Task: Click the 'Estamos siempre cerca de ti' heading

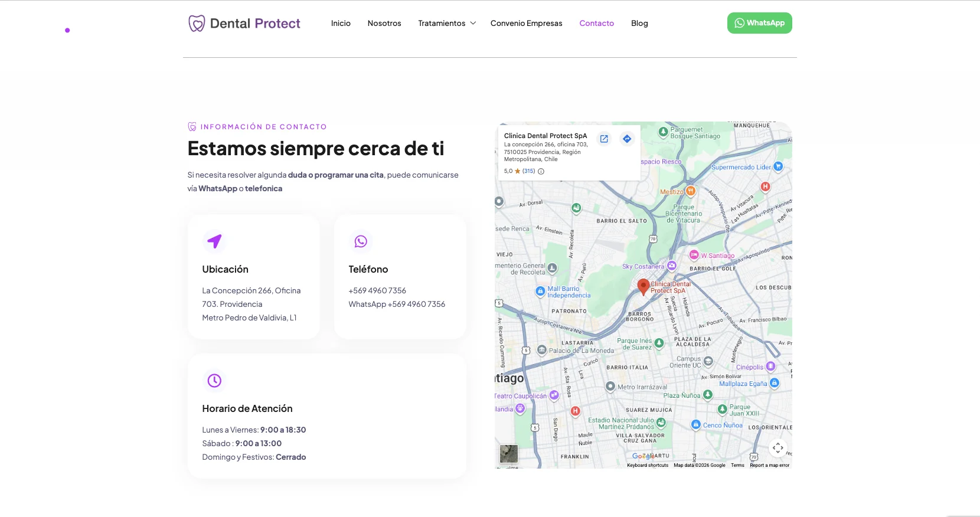Action: (x=316, y=149)
